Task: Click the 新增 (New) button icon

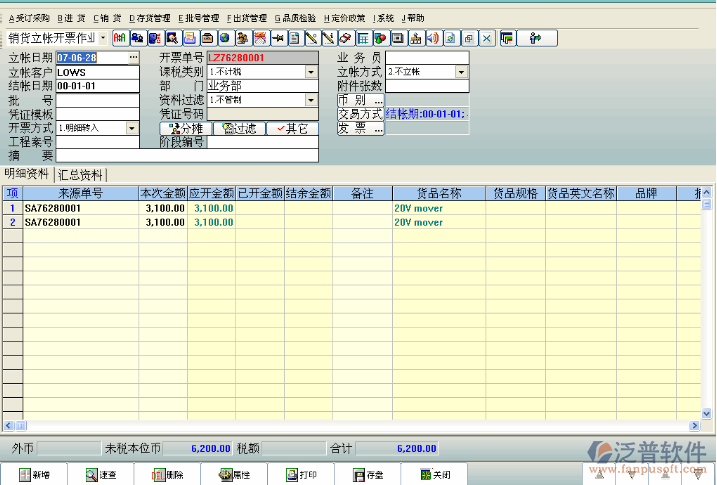Action: (24, 474)
